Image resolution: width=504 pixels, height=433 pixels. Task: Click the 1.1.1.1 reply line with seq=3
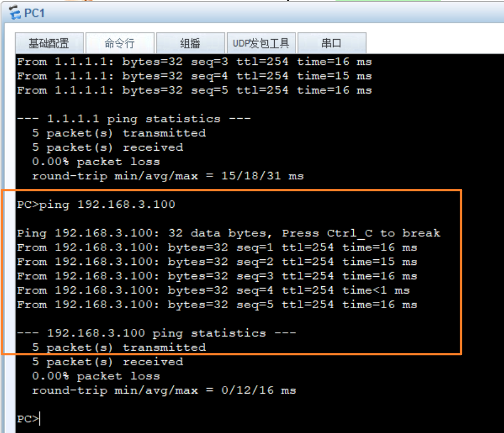tap(194, 62)
